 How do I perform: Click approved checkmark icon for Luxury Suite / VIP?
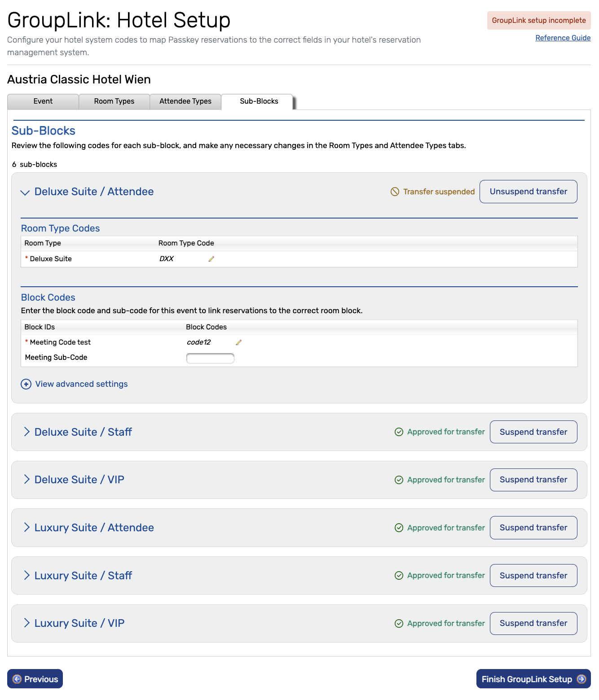(399, 623)
